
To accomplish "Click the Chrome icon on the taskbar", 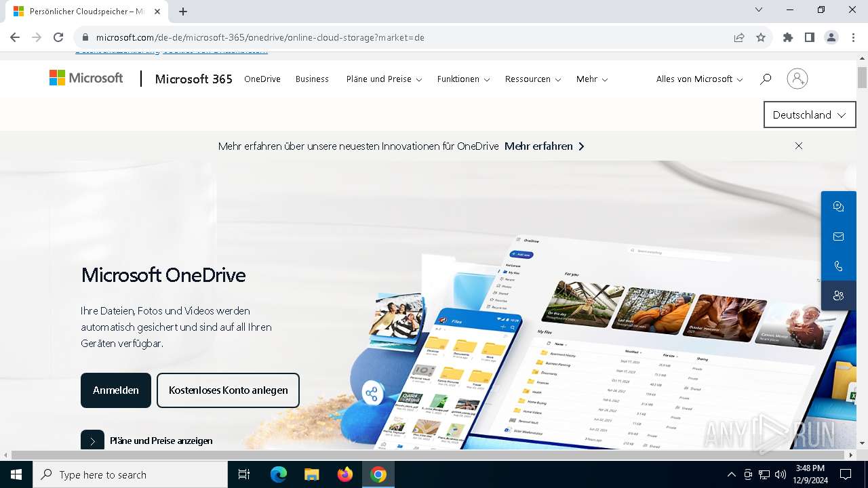I will coord(378,474).
